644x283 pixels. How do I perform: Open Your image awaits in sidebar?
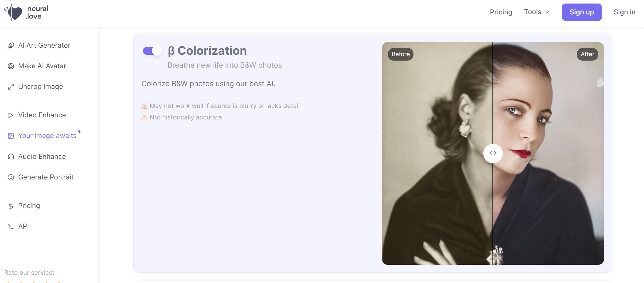47,136
